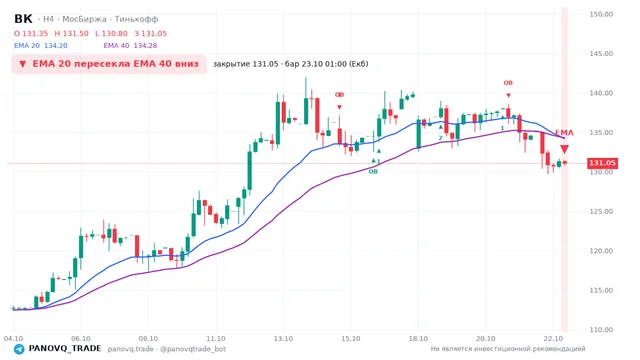Click the 'закрытие 131.05 · бар 23.10 01:00 (Екб)' text
Image resolution: width=640 pixels, height=360 pixels.
pyautogui.click(x=291, y=64)
